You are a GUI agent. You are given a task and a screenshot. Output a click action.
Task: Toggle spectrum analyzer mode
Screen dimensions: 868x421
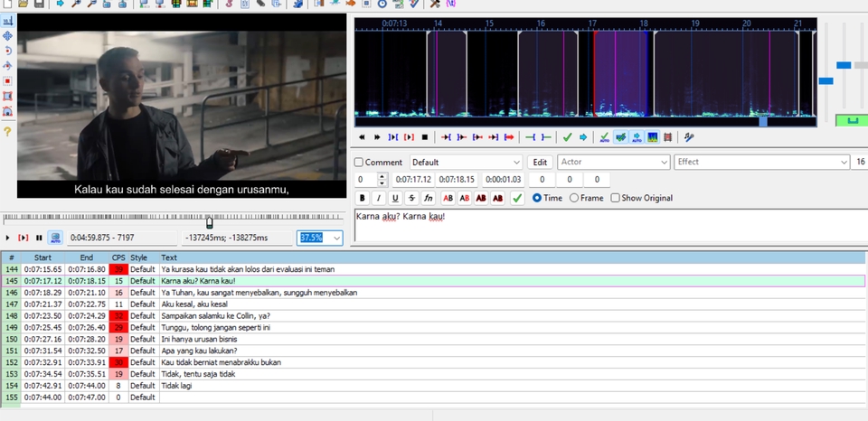(x=653, y=137)
